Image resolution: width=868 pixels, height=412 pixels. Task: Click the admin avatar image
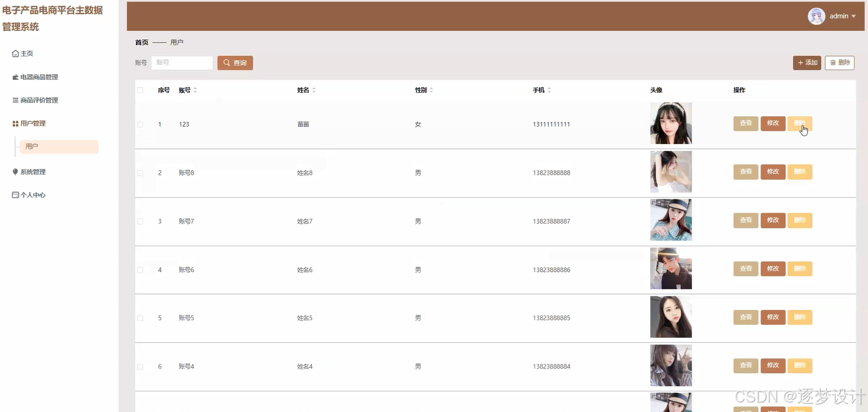pyautogui.click(x=817, y=16)
